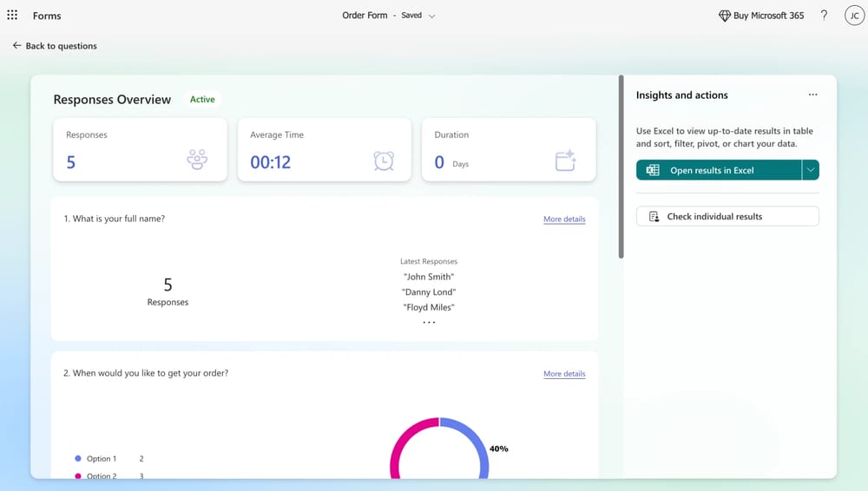The width and height of the screenshot is (868, 491).
Task: Click Check individual results button
Action: pyautogui.click(x=727, y=217)
